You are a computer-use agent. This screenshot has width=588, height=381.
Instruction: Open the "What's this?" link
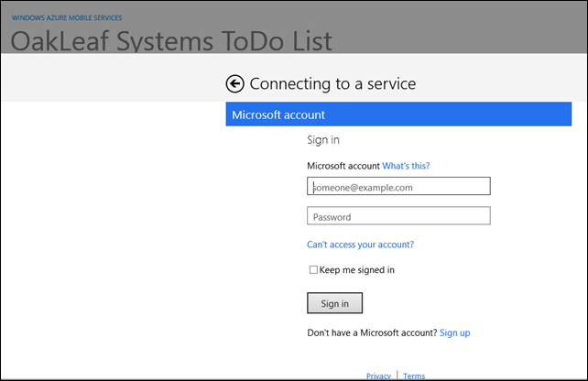click(x=406, y=166)
